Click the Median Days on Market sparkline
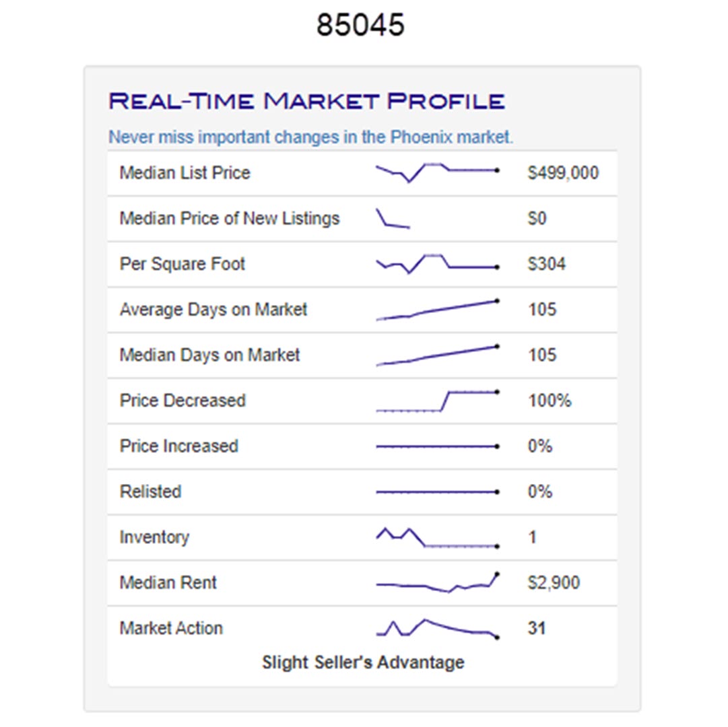 tap(436, 355)
